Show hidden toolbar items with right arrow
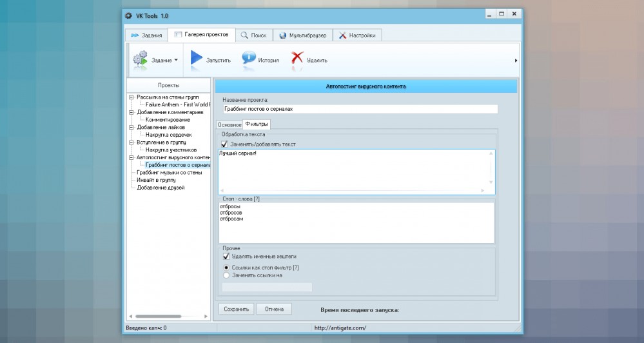This screenshot has width=644, height=343. coord(516,61)
